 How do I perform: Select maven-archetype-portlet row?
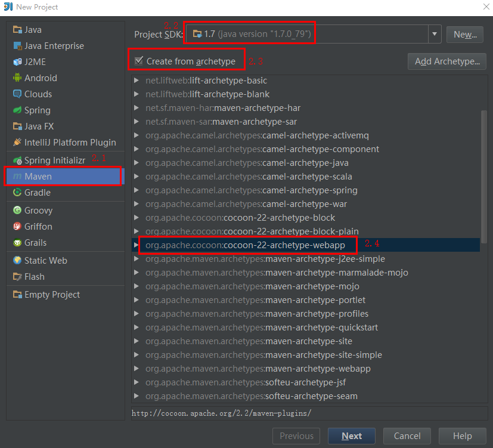pyautogui.click(x=306, y=300)
